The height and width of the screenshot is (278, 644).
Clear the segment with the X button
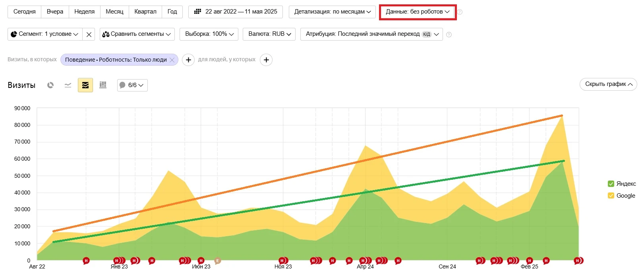pyautogui.click(x=89, y=34)
